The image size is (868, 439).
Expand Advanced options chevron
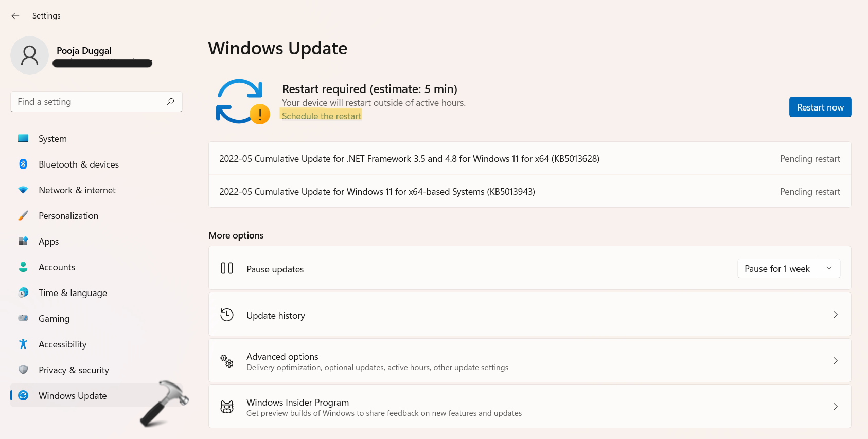835,361
